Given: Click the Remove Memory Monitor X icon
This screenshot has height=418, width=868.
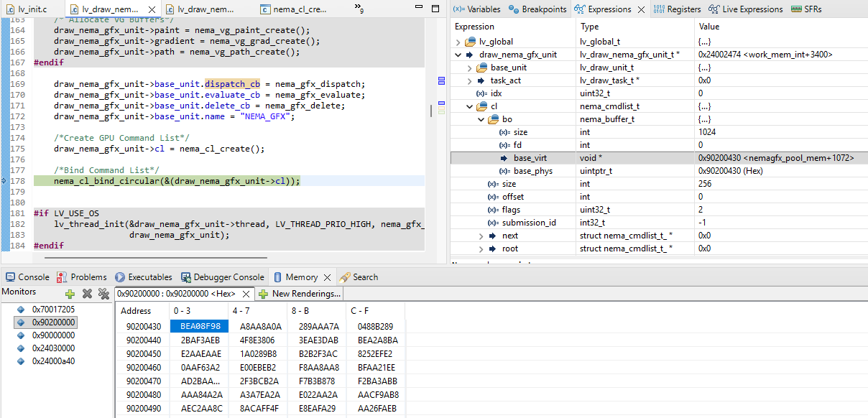Looking at the screenshot, I should pyautogui.click(x=87, y=294).
